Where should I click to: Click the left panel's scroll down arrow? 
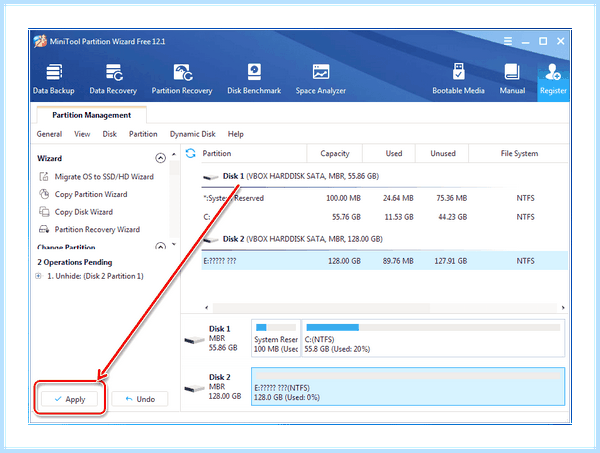[x=174, y=244]
